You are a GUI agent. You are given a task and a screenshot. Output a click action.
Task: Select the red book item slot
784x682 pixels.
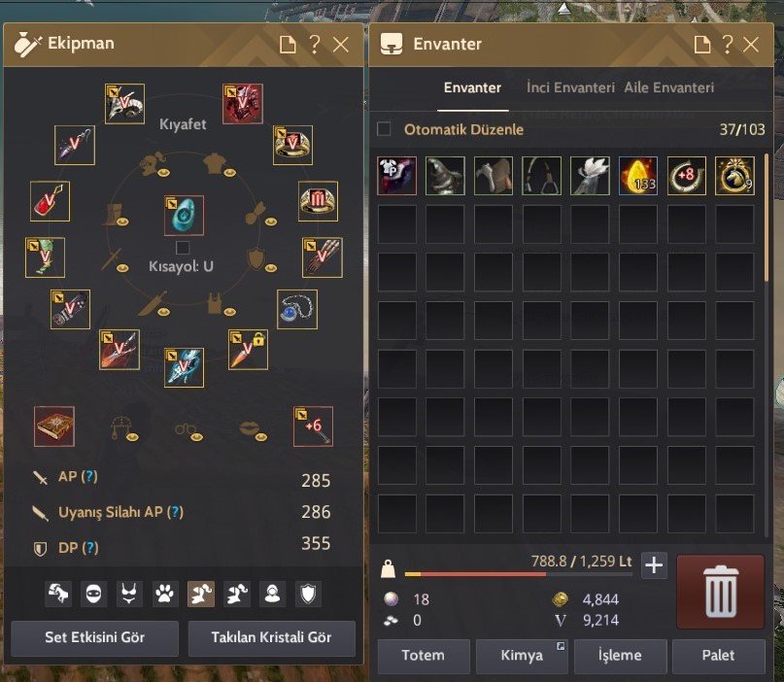[x=54, y=426]
